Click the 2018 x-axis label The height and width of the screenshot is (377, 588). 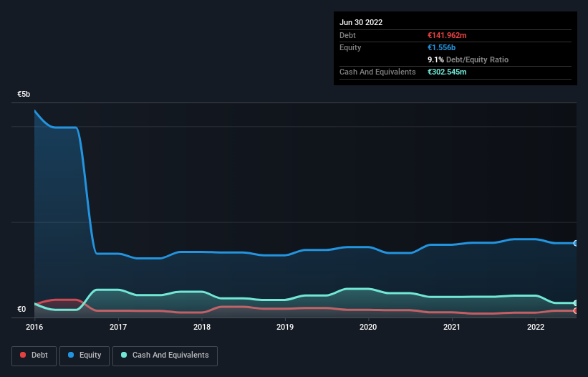click(202, 327)
